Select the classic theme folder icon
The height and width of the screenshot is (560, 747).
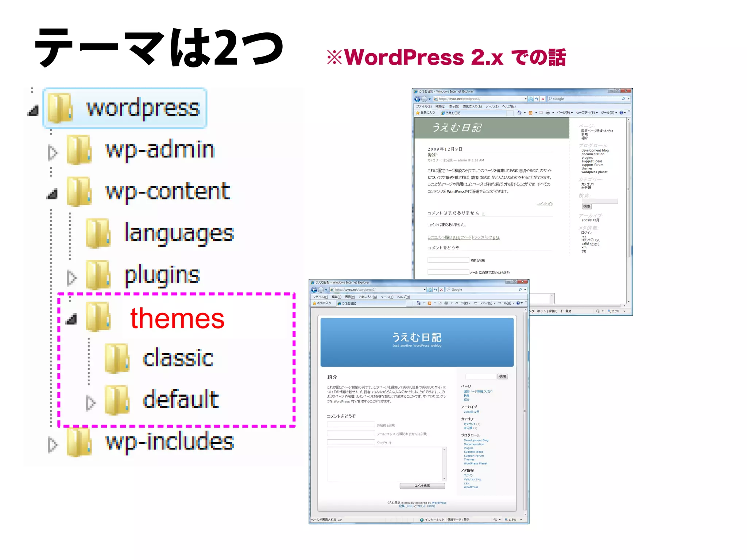[117, 358]
